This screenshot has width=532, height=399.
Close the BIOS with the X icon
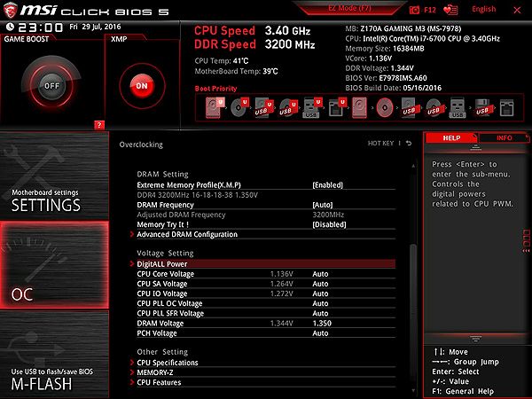click(x=517, y=10)
